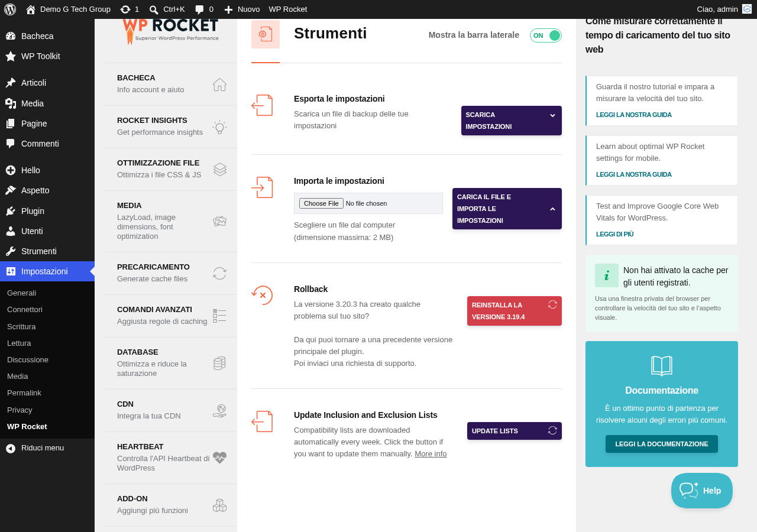Open the Help chat widget

point(702,491)
